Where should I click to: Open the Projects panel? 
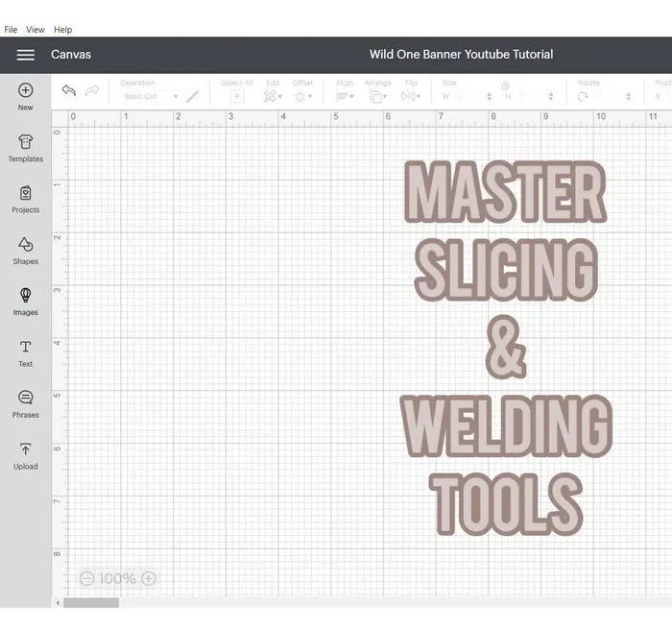(26, 193)
